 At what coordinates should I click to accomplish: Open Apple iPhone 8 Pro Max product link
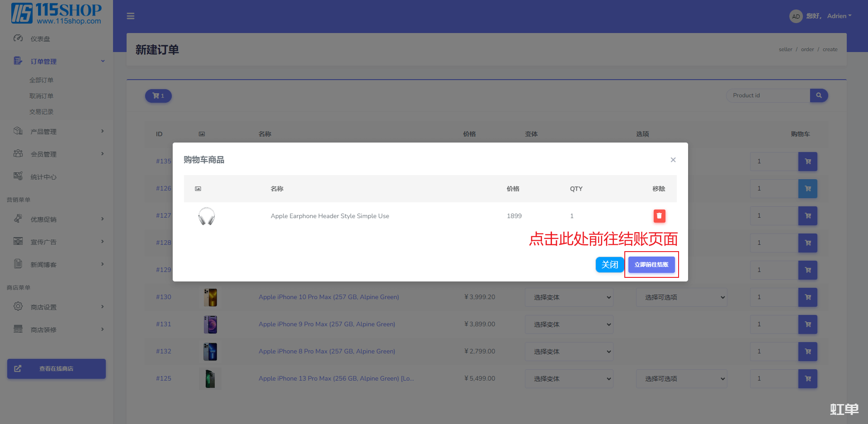click(327, 351)
